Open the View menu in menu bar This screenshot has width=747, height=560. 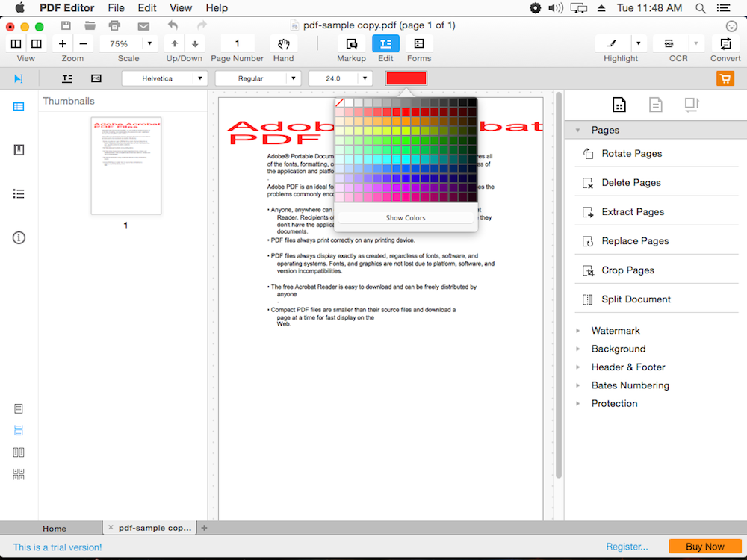click(181, 8)
